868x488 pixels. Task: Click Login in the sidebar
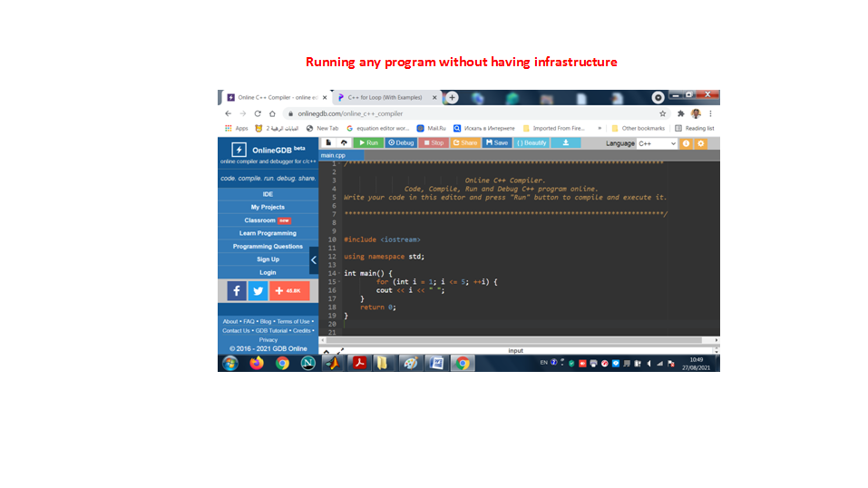[268, 272]
